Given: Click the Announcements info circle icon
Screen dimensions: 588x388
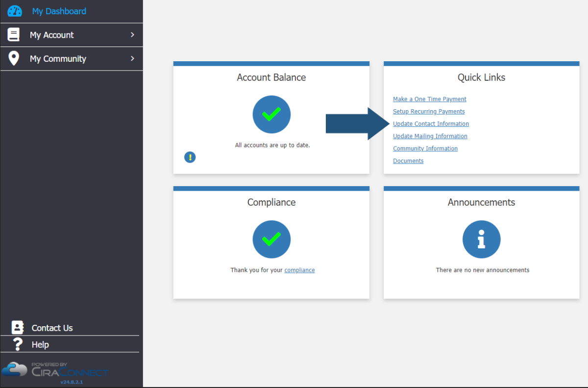Looking at the screenshot, I should coord(481,240).
